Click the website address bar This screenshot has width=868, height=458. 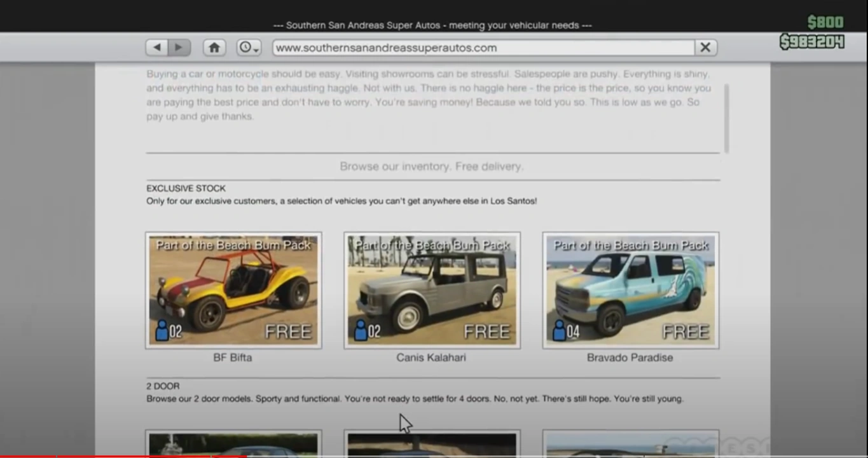483,48
